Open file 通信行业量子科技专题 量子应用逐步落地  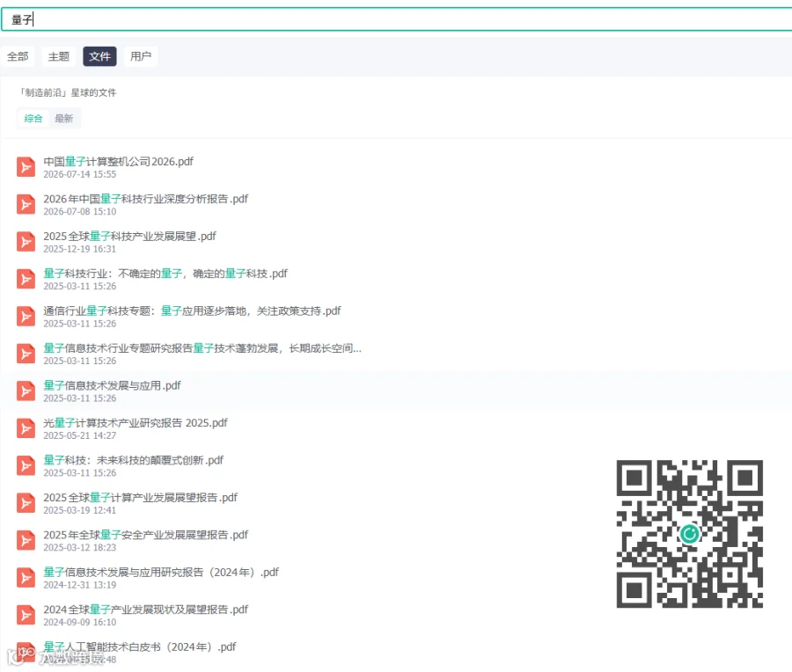192,311
